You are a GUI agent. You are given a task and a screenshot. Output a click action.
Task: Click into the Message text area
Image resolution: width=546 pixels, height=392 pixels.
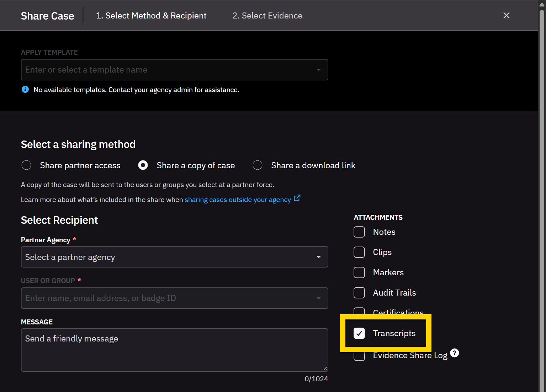pyautogui.click(x=174, y=350)
